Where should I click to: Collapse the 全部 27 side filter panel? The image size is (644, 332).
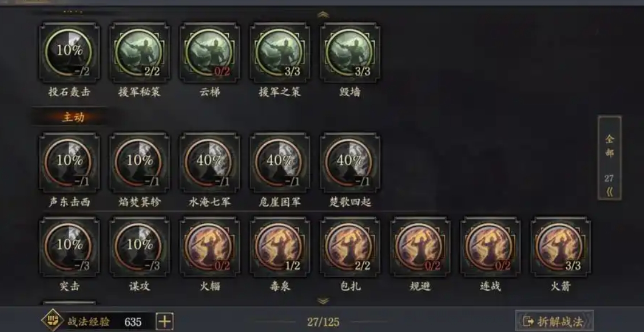point(610,192)
